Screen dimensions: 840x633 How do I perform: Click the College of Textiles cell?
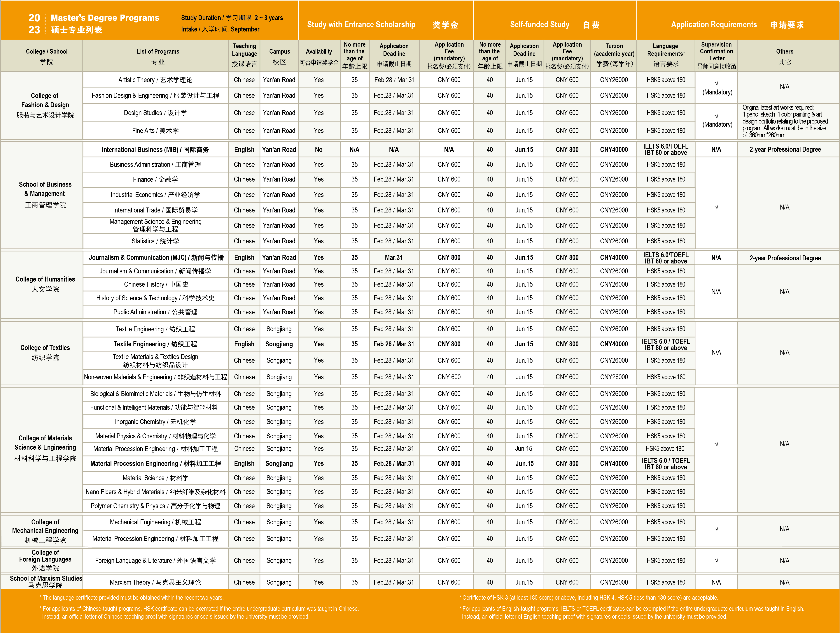[45, 352]
